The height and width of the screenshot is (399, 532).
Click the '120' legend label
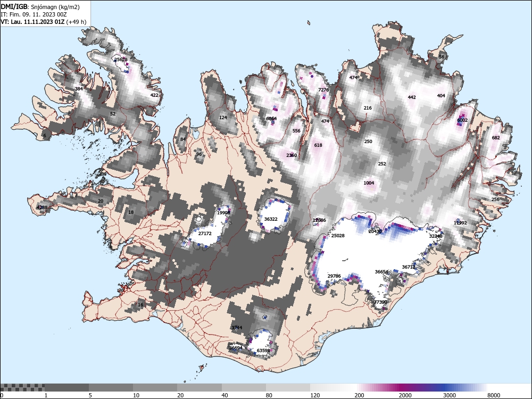pyautogui.click(x=315, y=395)
